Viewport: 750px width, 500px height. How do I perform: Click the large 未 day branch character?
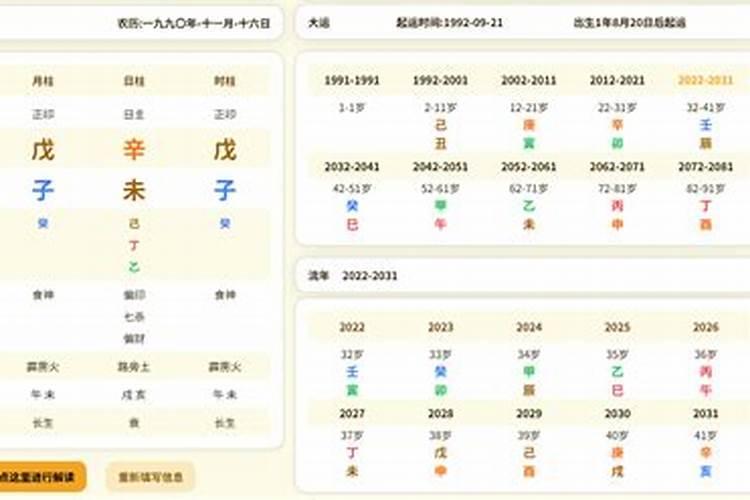click(134, 190)
